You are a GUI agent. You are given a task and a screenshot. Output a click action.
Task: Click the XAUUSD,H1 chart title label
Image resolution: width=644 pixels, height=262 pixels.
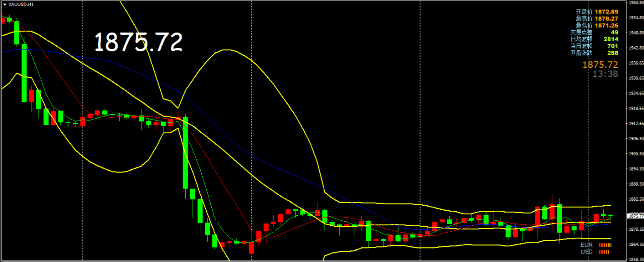21,4
